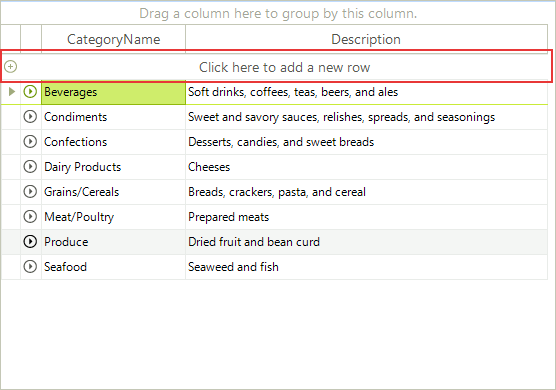Sort by the CategoryName column header
Viewport: 556px width, 390px height.
pos(113,39)
